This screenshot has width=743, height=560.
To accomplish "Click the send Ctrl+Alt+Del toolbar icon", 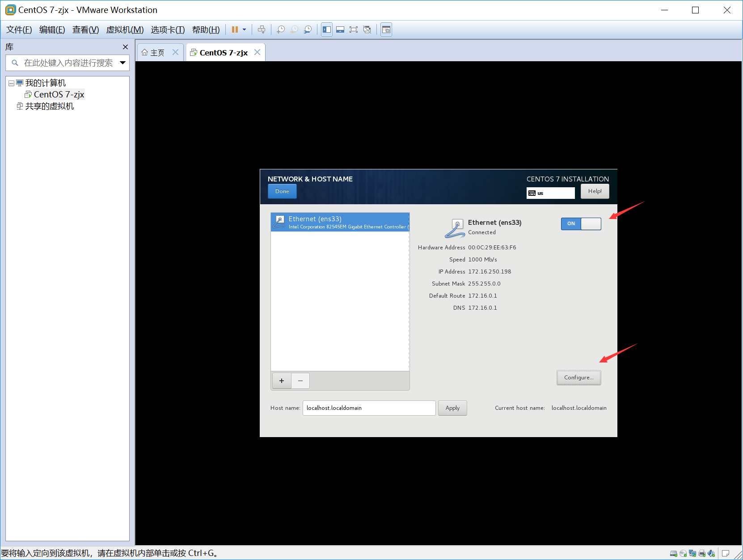I will (262, 29).
